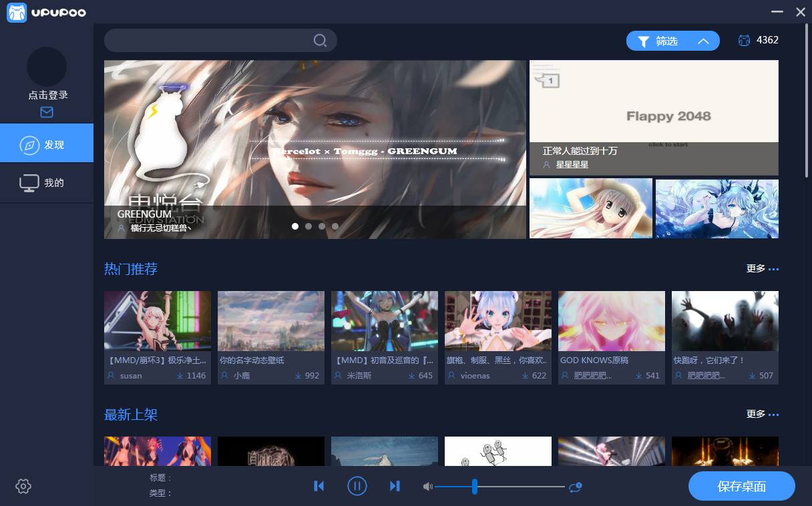Skip to previous wallpaper track

[319, 486]
